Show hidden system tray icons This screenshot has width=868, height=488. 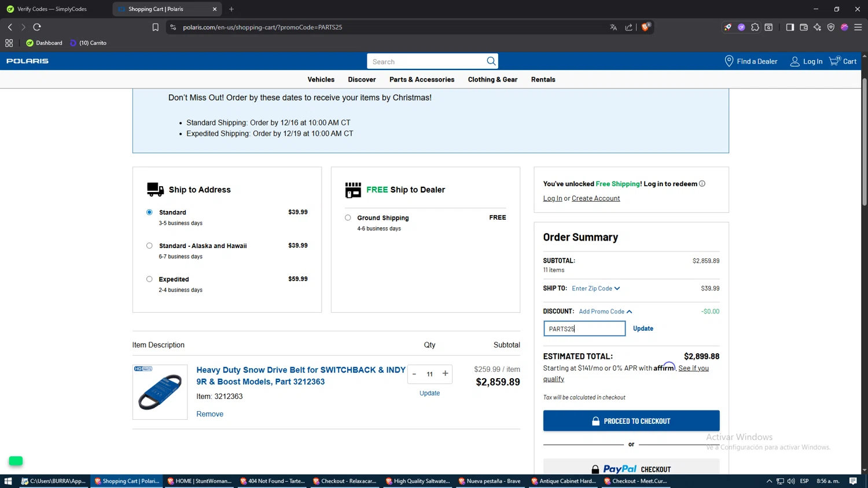tap(769, 481)
